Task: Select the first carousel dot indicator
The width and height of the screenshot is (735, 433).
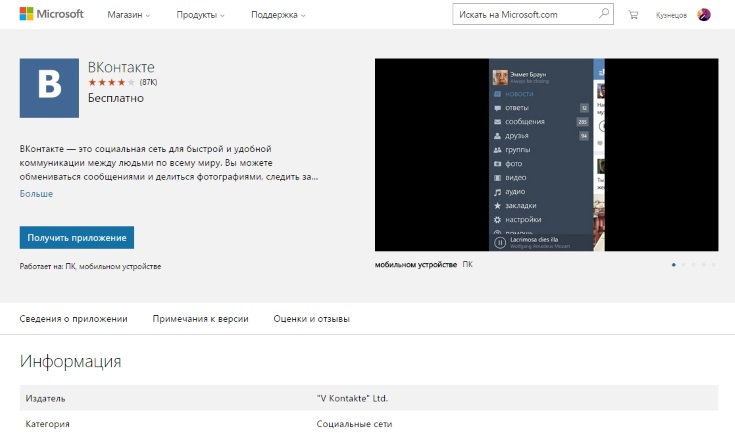Action: [674, 265]
